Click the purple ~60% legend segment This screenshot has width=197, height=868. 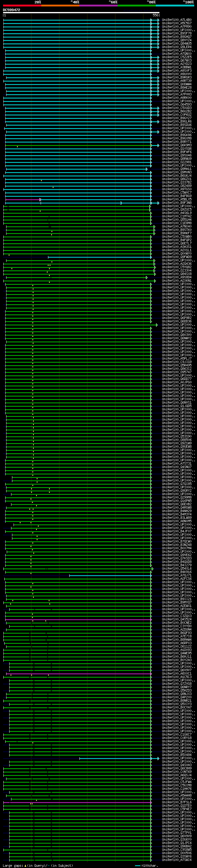(x=99, y=6)
